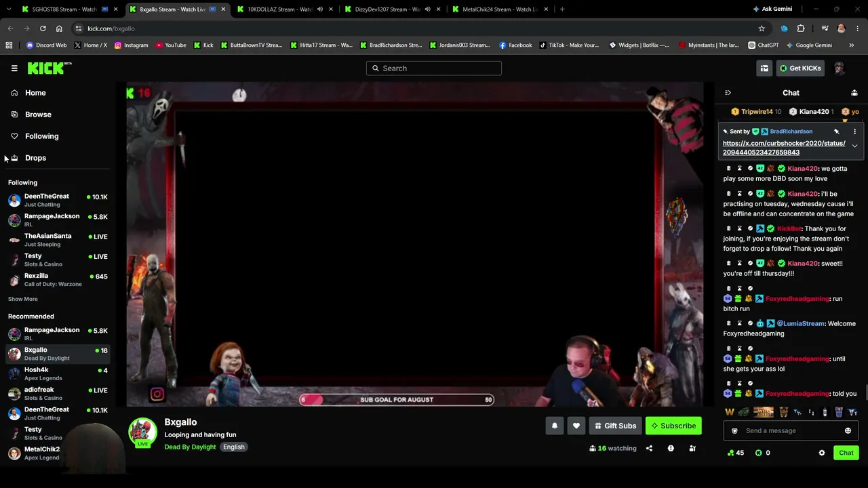Open the Discord Web bookmark
Viewport: 868px width, 488px height.
[46, 45]
